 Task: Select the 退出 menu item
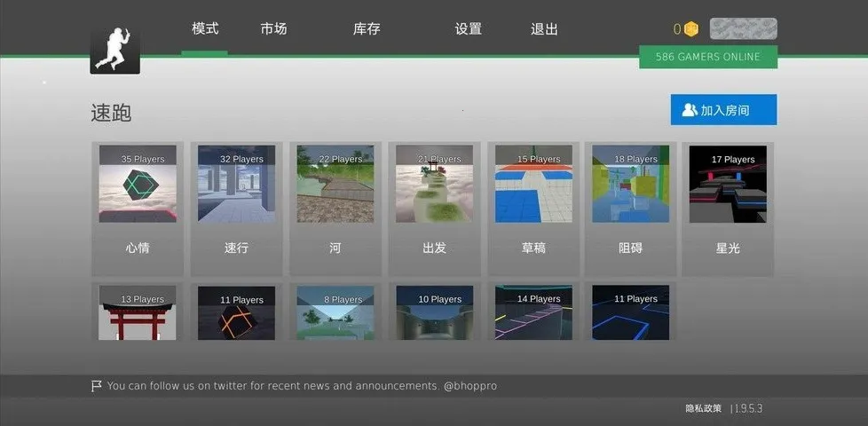[x=544, y=28]
